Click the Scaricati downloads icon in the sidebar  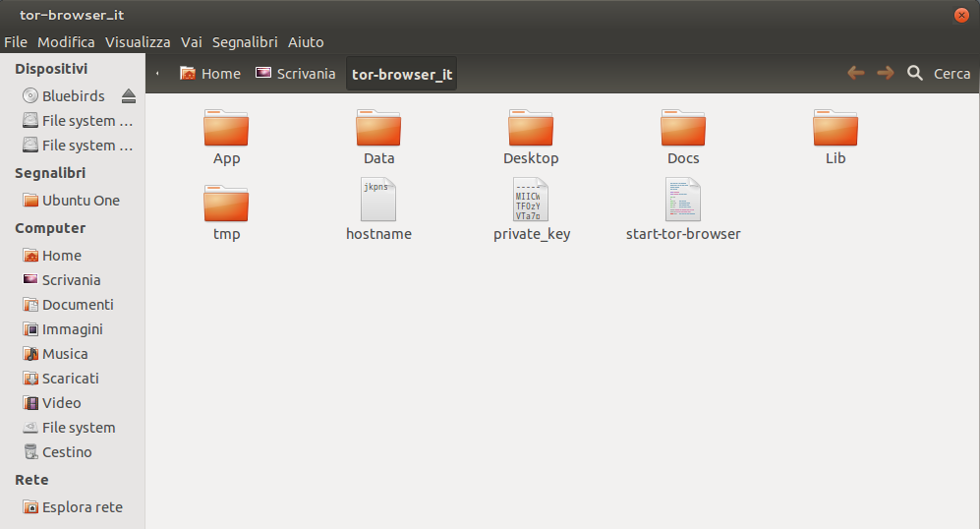click(30, 379)
